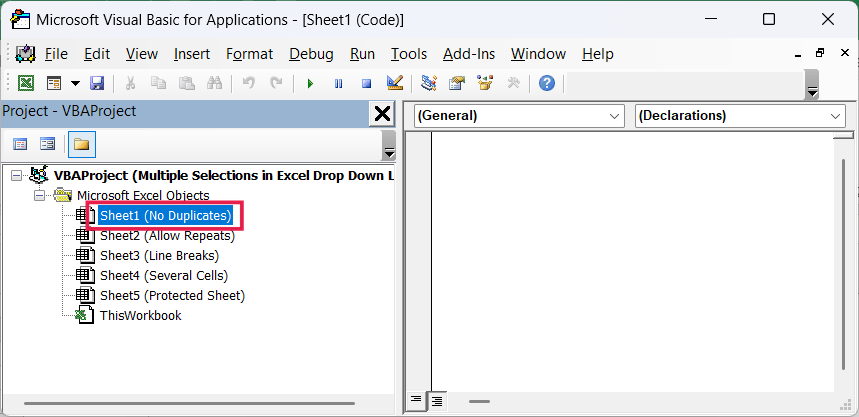
Task: Click the VBA icon beside File menu
Action: 25,54
